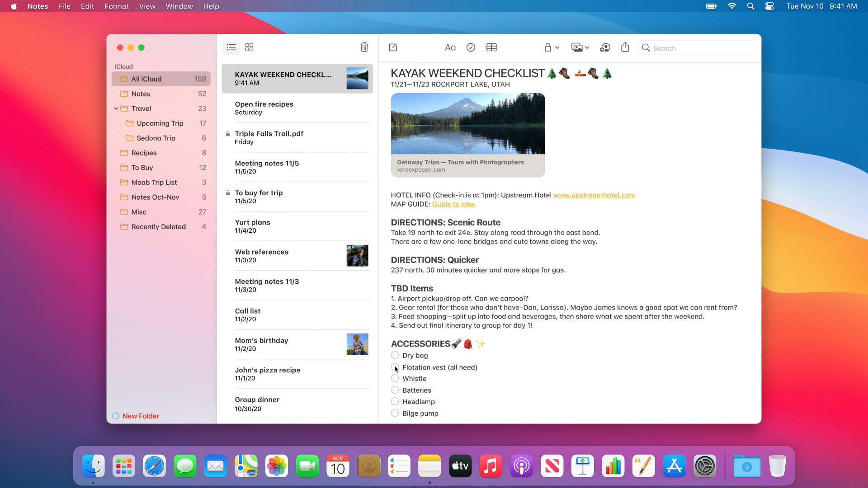Open the Format menu
The width and height of the screenshot is (868, 488).
[x=116, y=6]
